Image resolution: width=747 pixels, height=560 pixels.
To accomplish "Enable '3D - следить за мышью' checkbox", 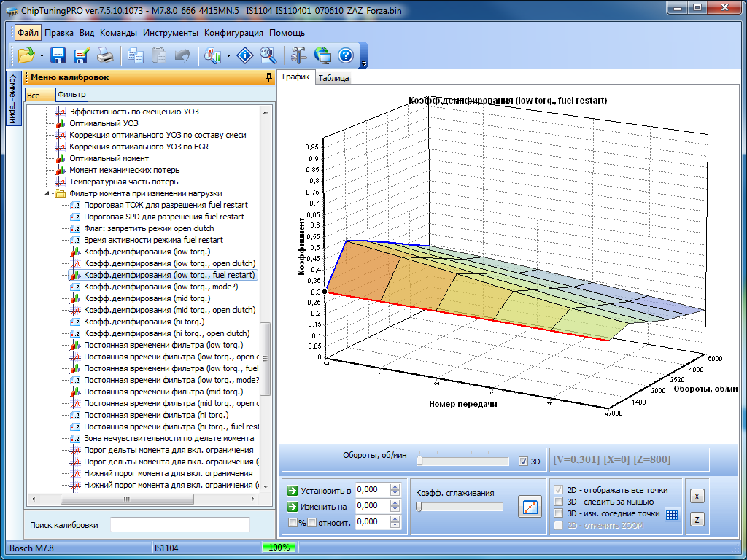I will click(559, 502).
